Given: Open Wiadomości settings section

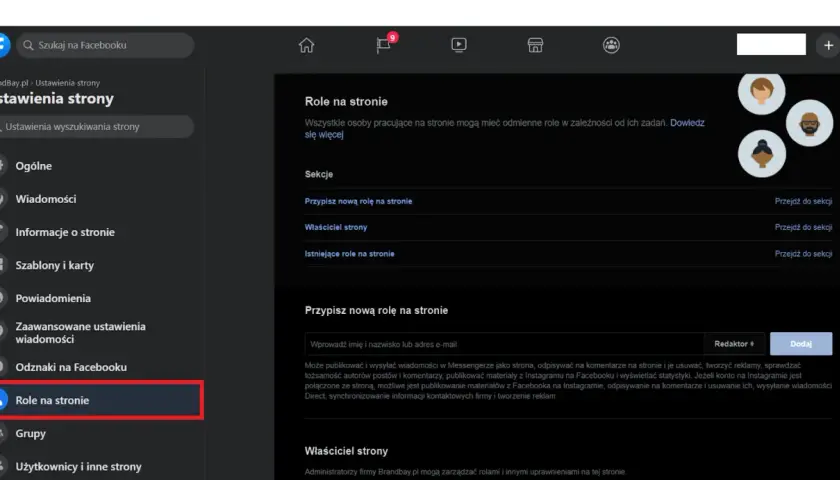Looking at the screenshot, I should click(46, 199).
